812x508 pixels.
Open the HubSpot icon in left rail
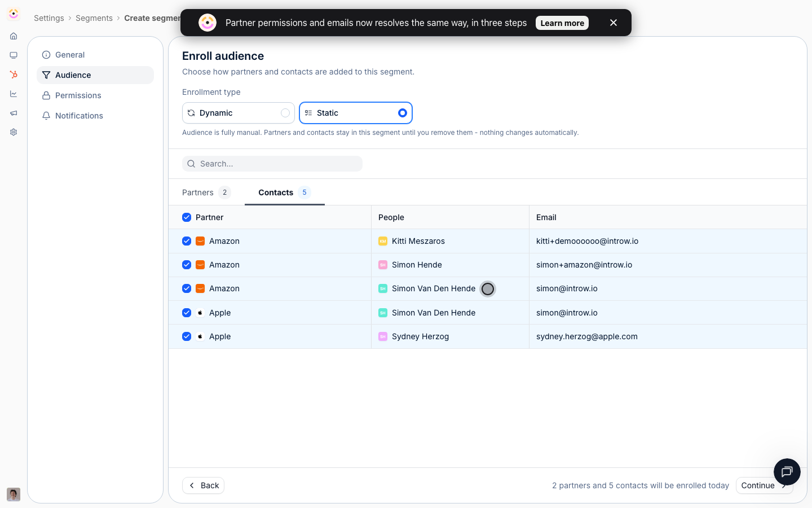[14, 75]
